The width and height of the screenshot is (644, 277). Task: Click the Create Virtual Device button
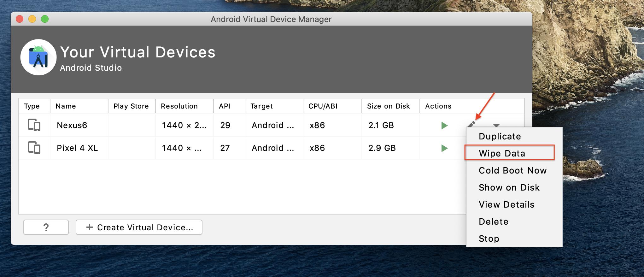[139, 227]
